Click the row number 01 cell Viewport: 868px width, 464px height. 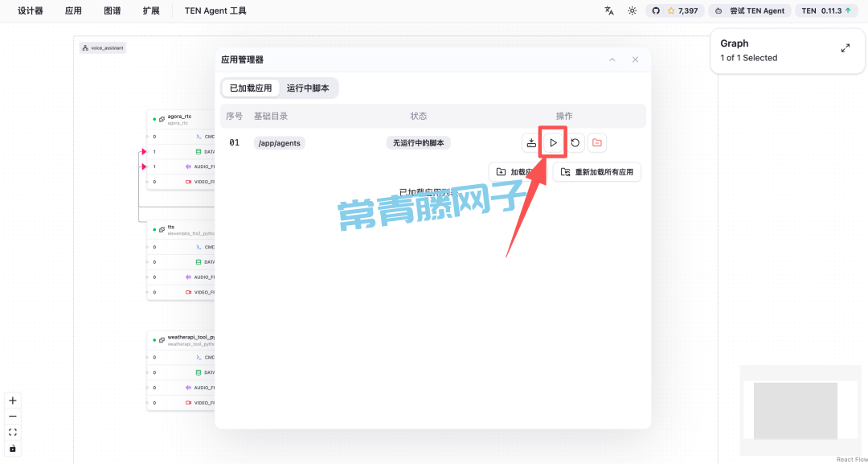[x=234, y=143]
